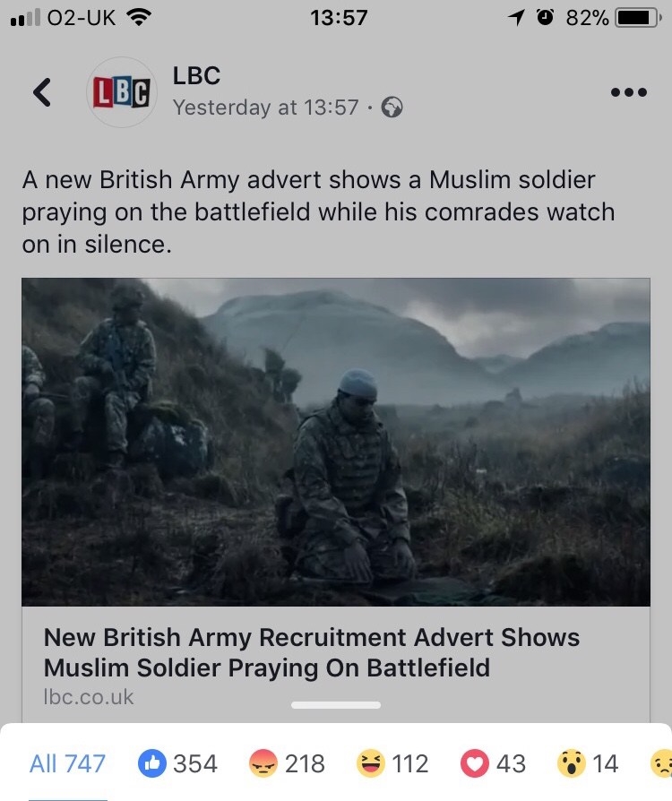Filter by Haha reactions emoji
Viewport: 672px width, 801px height.
(370, 763)
